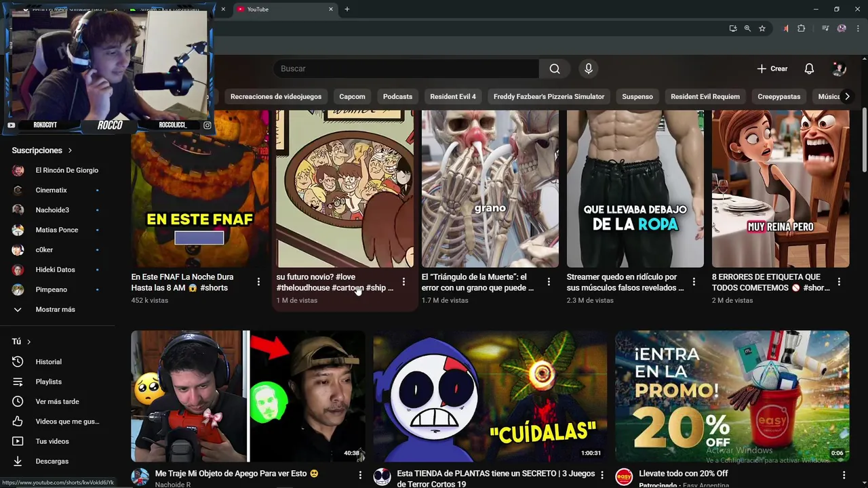Open the 'QUE LLEVABA DEBAJO DE LA ROPA' thumbnail
This screenshot has width=868, height=488.
pos(635,189)
